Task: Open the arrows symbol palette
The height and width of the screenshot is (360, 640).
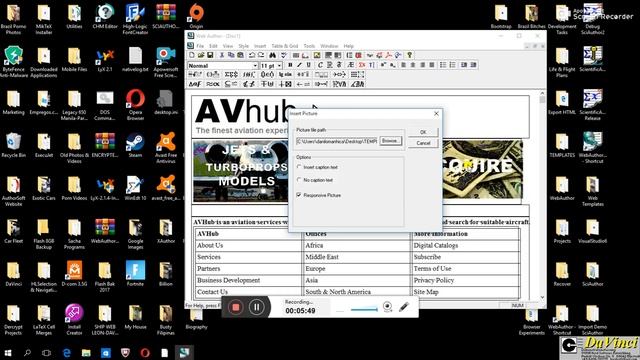Action: (303, 84)
